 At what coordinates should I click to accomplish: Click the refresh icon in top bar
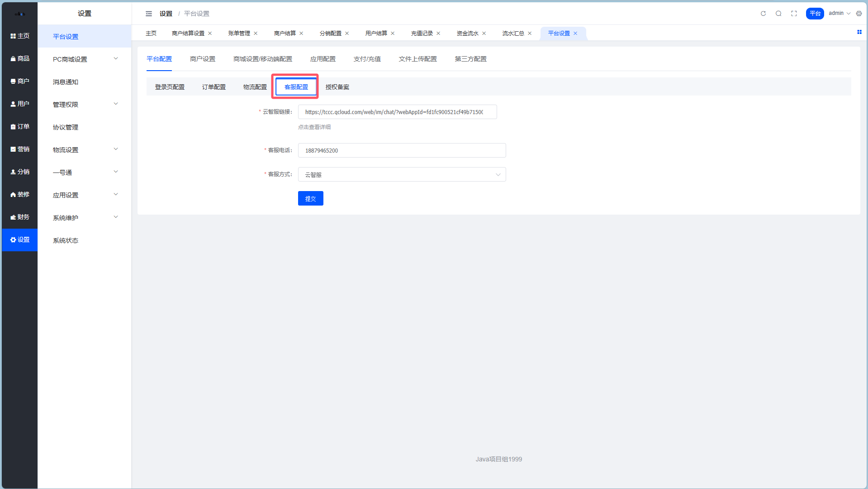[763, 14]
